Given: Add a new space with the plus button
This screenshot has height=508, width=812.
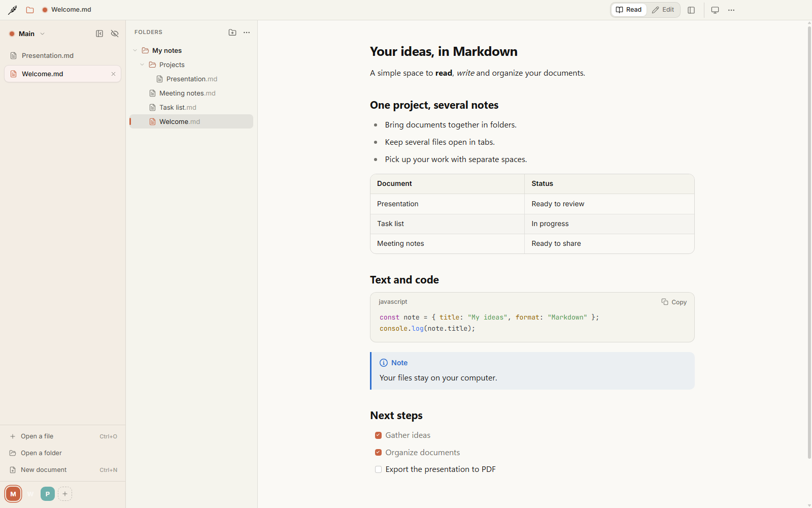Looking at the screenshot, I should coord(65,494).
